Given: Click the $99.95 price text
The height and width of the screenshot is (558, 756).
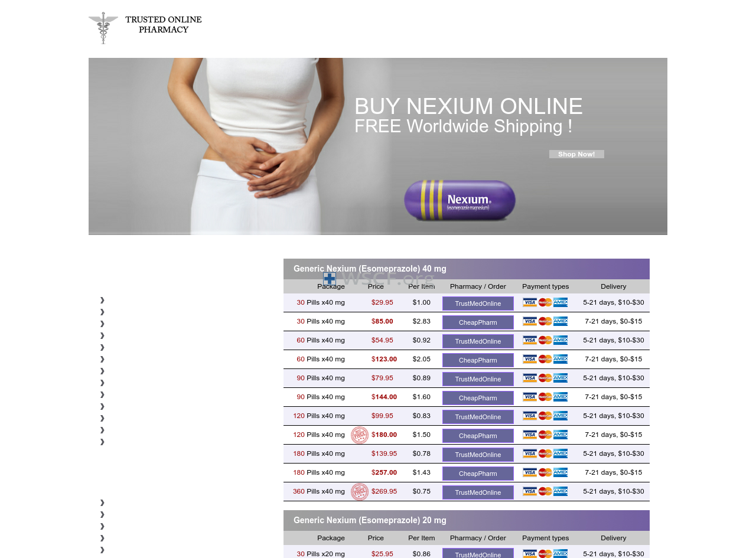Looking at the screenshot, I should click(382, 416).
